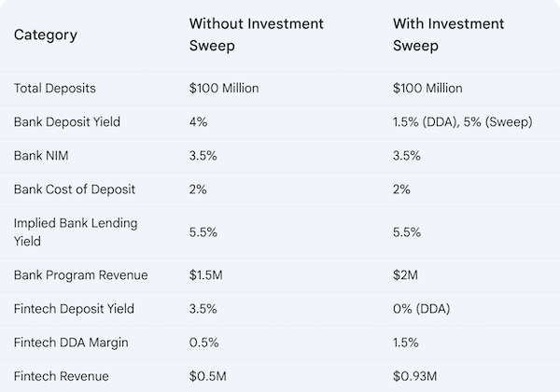Select the Bank Program Revenue row label
The height and width of the screenshot is (392, 560).
tap(80, 275)
